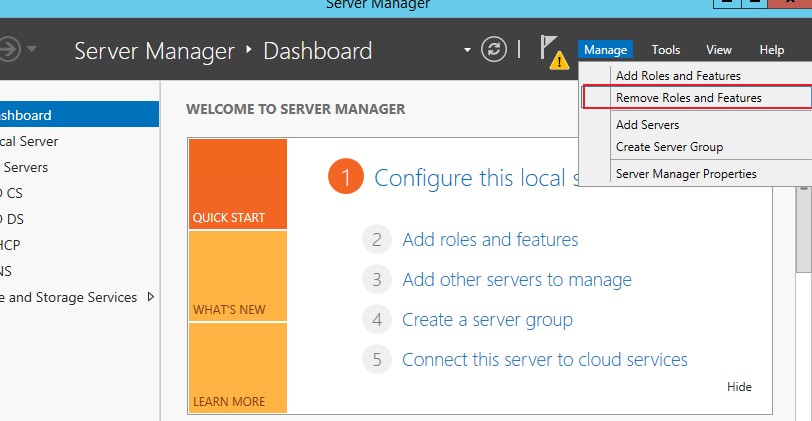Click Configure this local server link
812x421 pixels.
[476, 178]
